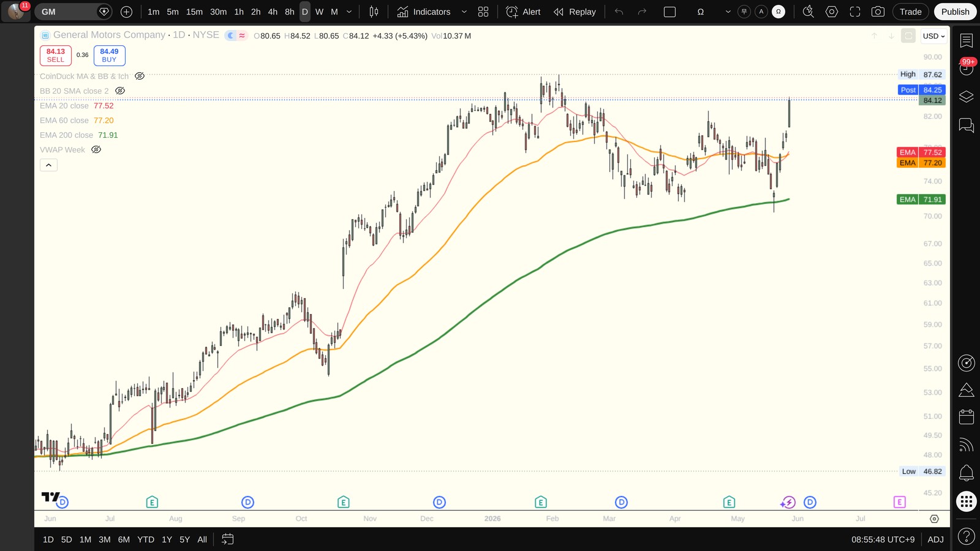
Task: Create an Alert
Action: pyautogui.click(x=524, y=12)
